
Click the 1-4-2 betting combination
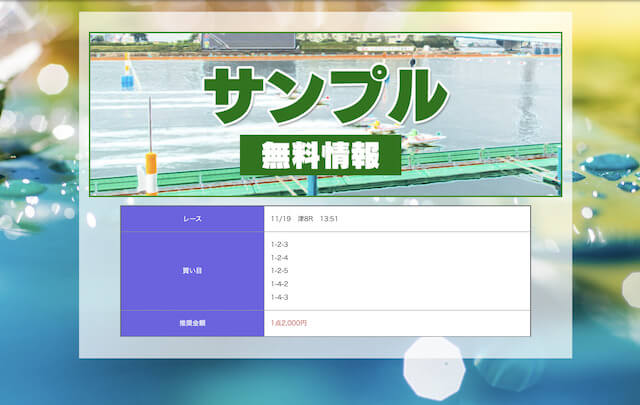tap(280, 284)
